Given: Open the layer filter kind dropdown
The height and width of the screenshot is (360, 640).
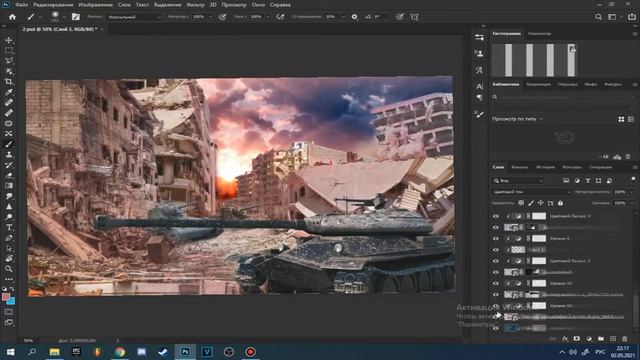Looking at the screenshot, I should coord(518,180).
